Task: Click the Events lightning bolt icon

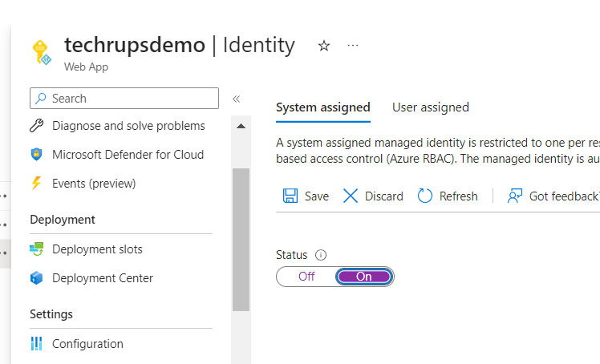Action: point(36,184)
